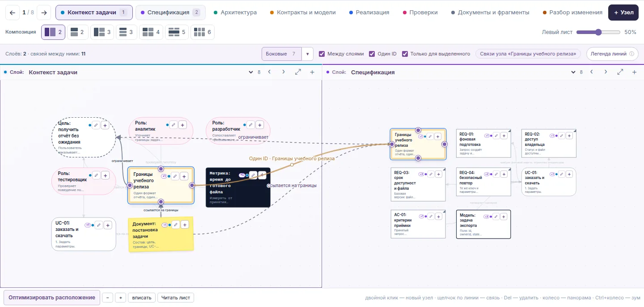Adjust the Левый лист width slider
This screenshot has height=307, width=644.
[598, 32]
